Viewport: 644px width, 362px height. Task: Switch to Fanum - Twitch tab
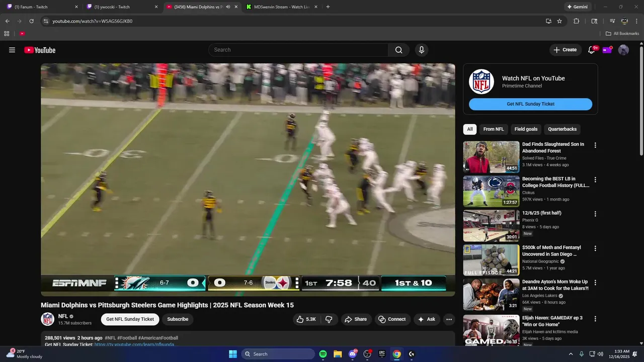click(42, 7)
